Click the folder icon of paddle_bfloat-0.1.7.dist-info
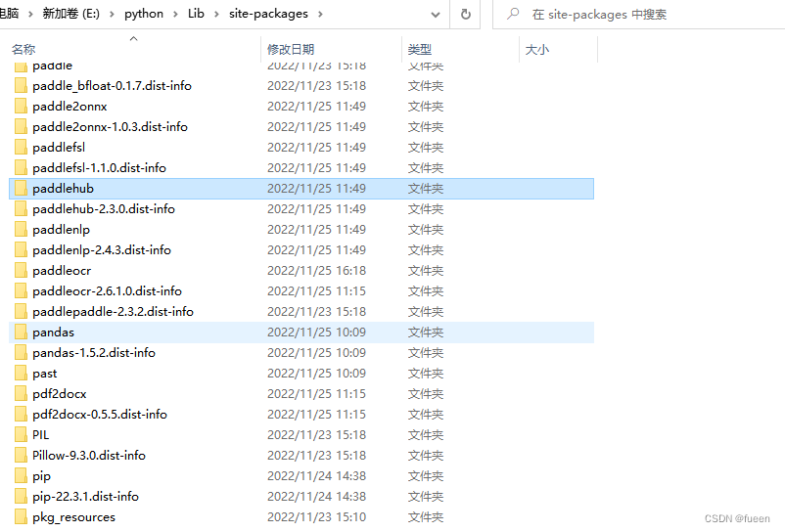785x532 pixels. 21,85
